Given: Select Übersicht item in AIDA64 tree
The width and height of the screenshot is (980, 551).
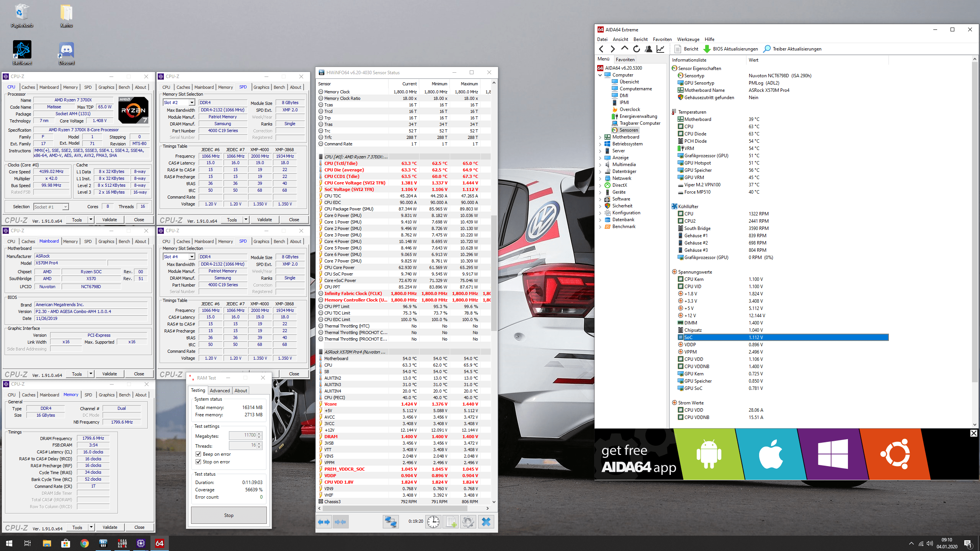Looking at the screenshot, I should point(629,82).
